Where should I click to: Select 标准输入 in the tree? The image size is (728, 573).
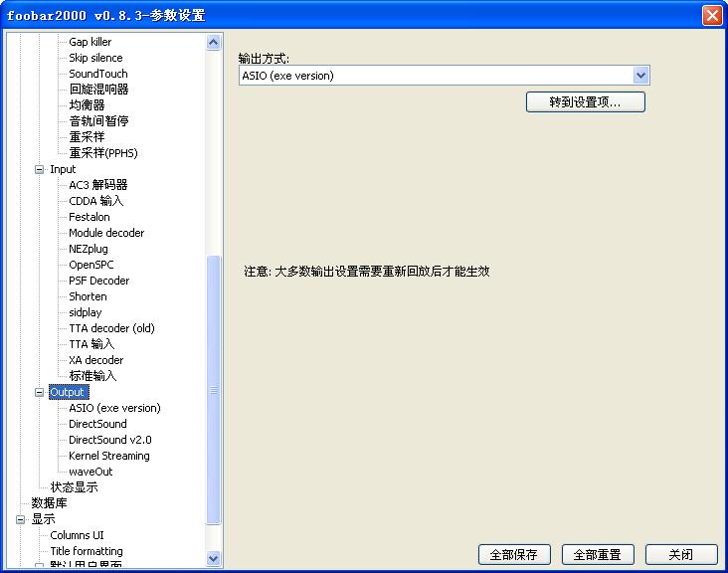[92, 376]
